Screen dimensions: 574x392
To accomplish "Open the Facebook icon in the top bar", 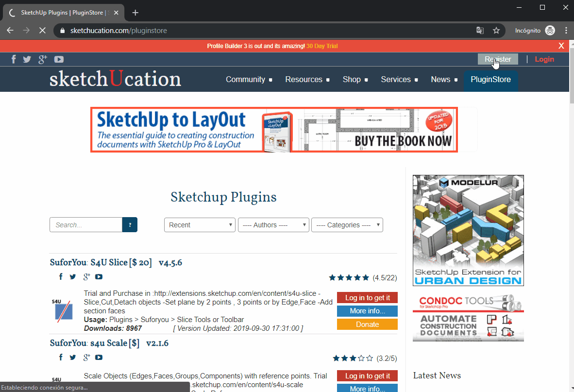I will tap(14, 59).
